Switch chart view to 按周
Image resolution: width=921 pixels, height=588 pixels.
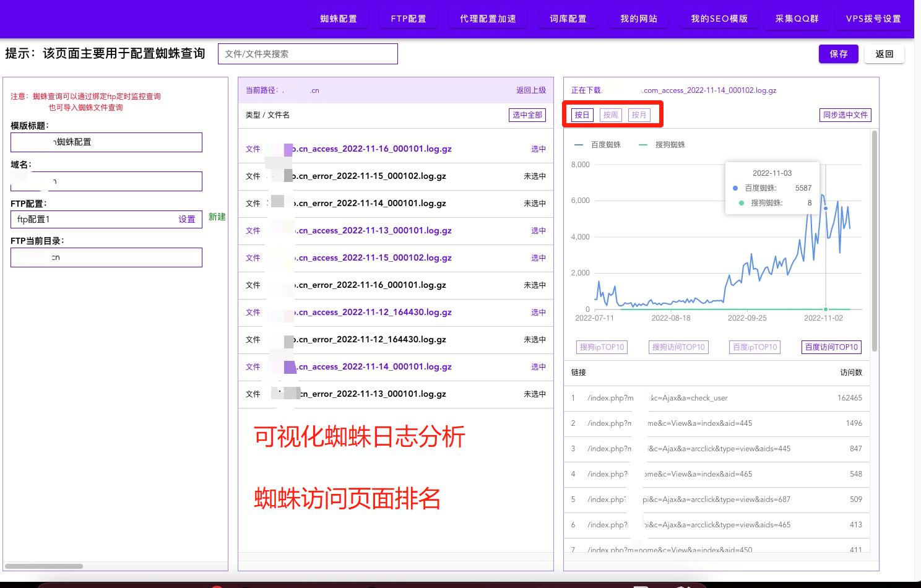click(x=610, y=115)
